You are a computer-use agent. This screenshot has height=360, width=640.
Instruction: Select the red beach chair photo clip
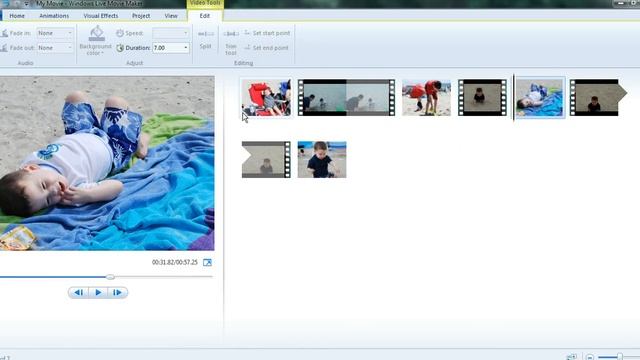click(266, 98)
